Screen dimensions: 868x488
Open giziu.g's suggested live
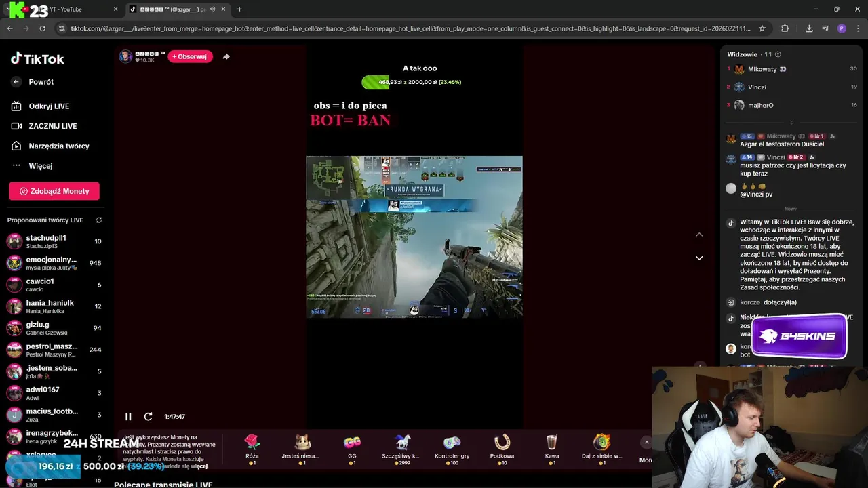(x=54, y=328)
